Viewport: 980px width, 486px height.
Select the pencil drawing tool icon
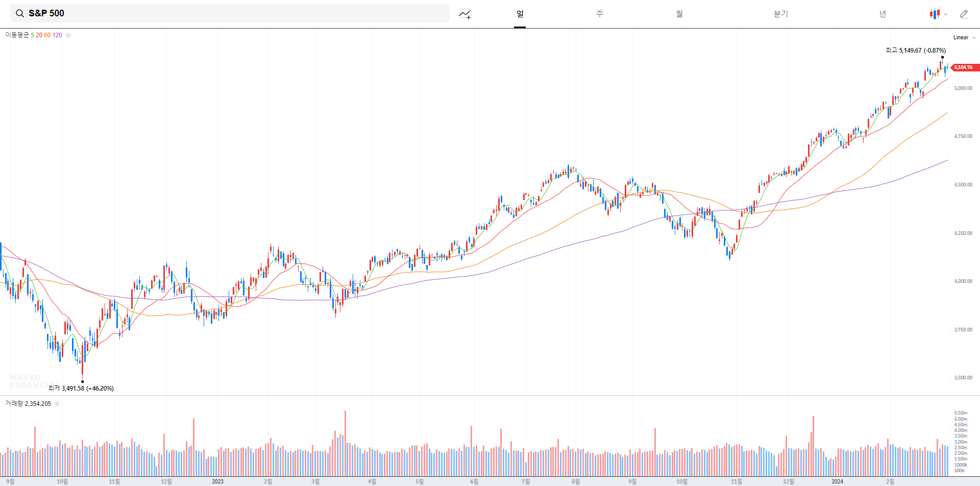pyautogui.click(x=964, y=14)
